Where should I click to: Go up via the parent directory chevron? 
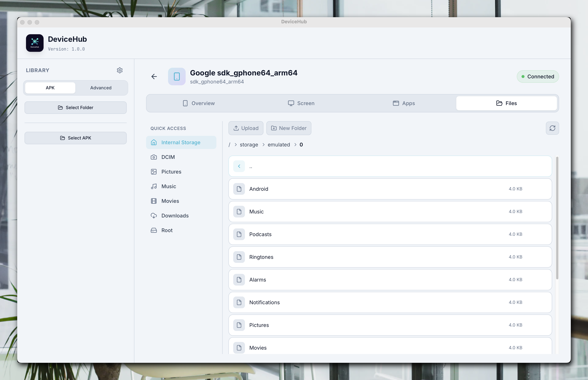[239, 166]
